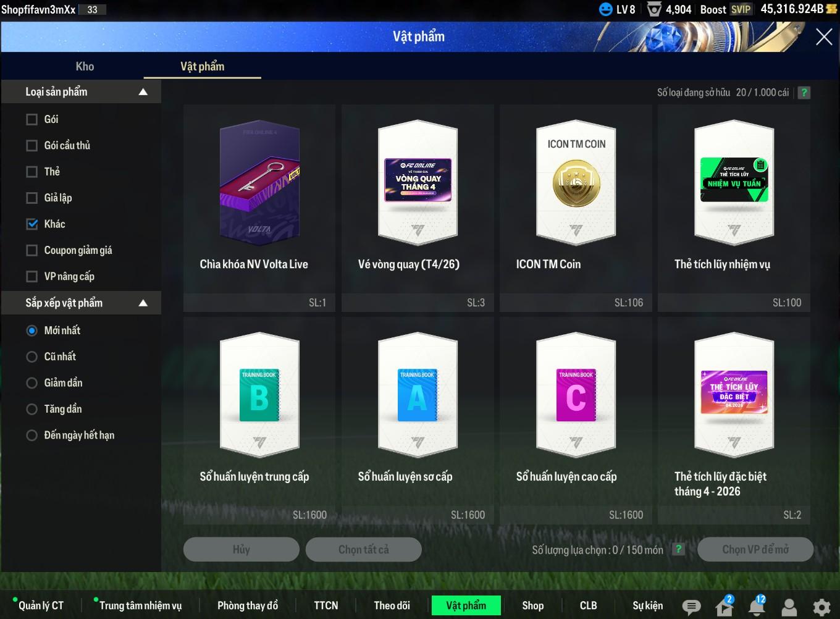This screenshot has width=840, height=619.
Task: Open the chat speech bubble icon
Action: (691, 607)
